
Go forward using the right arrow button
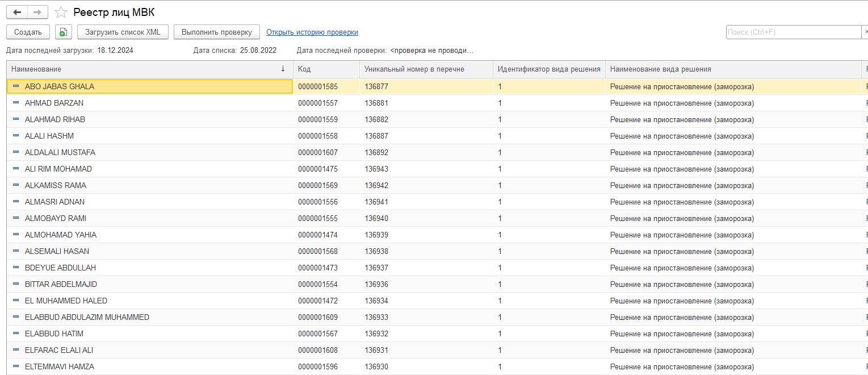pyautogui.click(x=37, y=13)
